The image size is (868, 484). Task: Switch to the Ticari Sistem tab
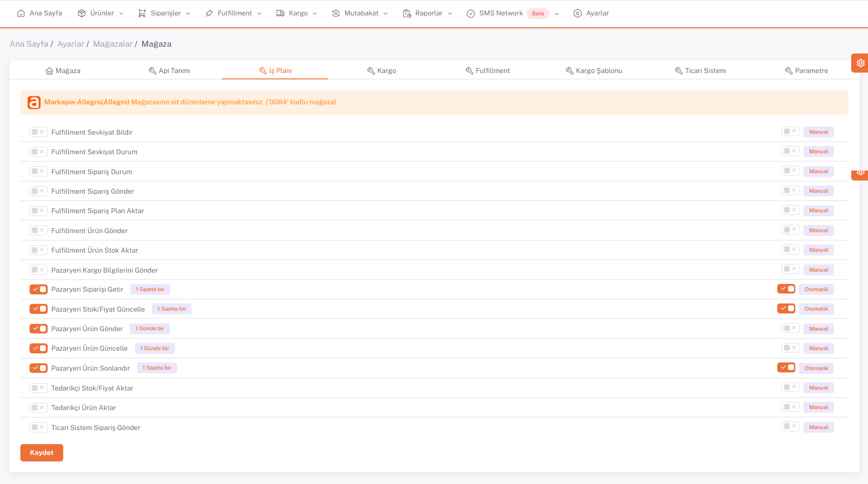[700, 71]
